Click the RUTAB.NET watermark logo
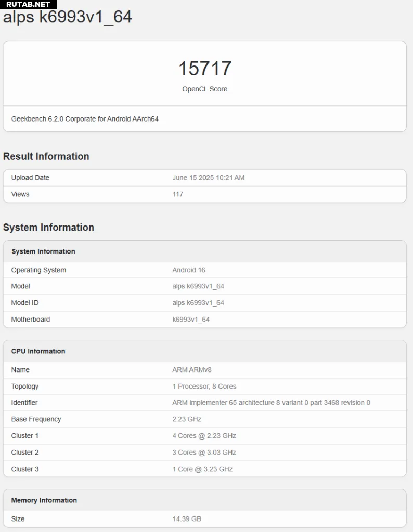Screen dimensions: 413x532 coord(28,4)
